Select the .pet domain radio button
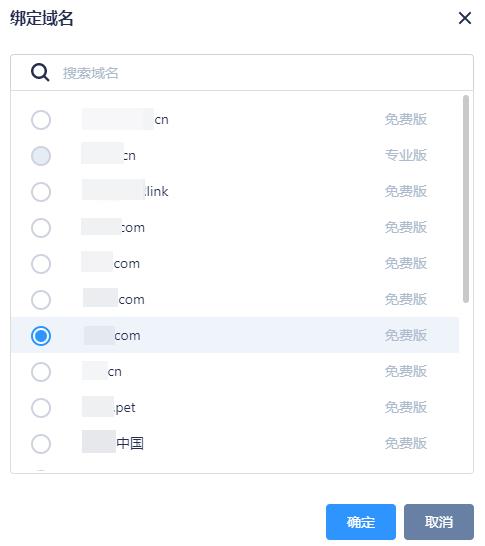The height and width of the screenshot is (546, 485). (x=41, y=408)
